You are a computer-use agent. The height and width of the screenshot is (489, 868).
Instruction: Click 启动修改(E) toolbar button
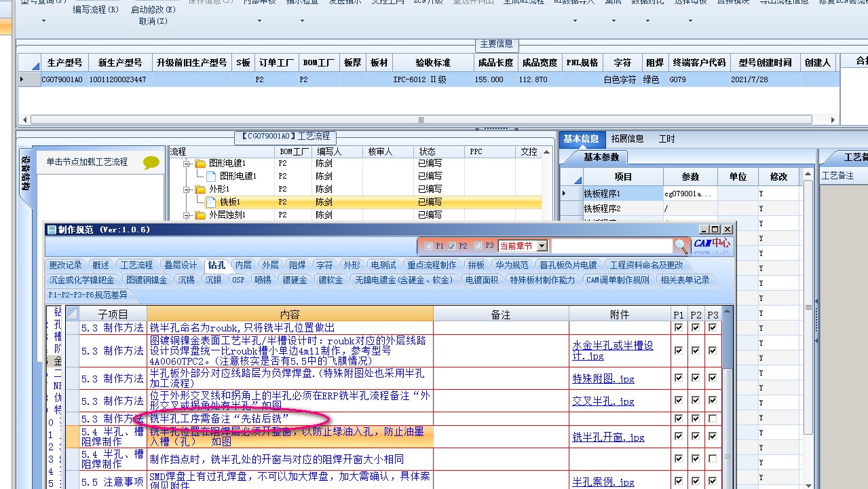[153, 10]
